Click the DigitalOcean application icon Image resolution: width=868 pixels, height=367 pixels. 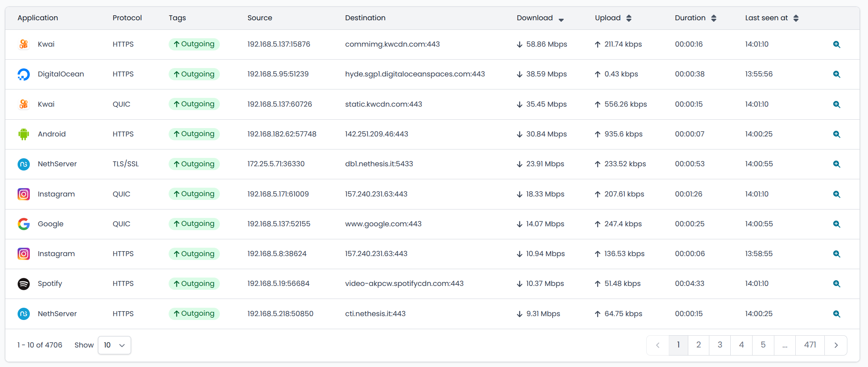click(x=24, y=74)
